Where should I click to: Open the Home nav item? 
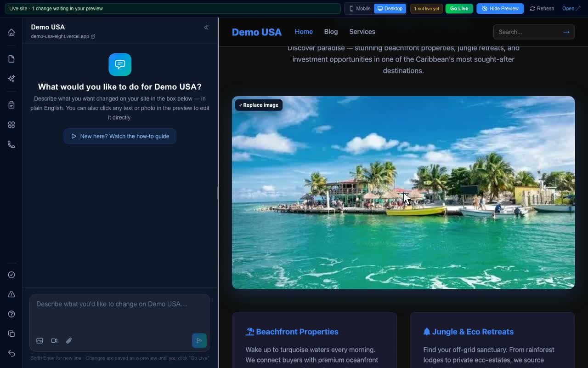(x=304, y=32)
